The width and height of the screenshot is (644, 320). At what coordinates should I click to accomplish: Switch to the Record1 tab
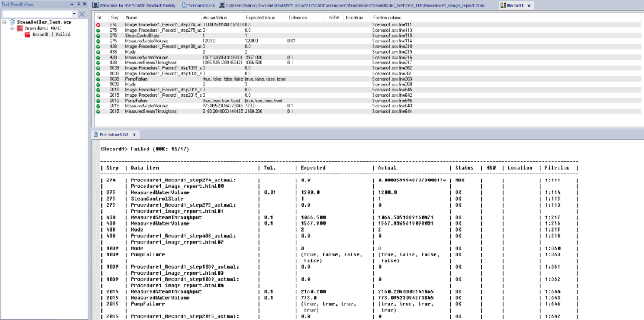pyautogui.click(x=515, y=5)
